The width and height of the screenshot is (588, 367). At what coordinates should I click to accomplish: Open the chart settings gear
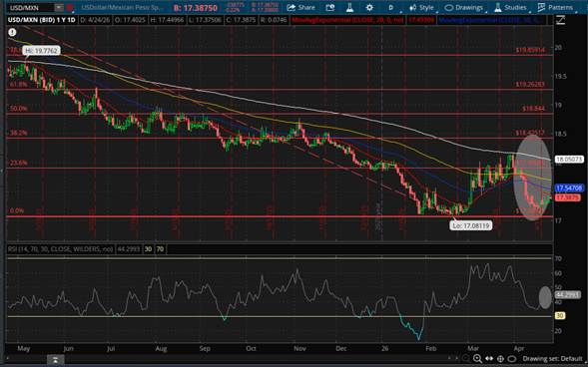pyautogui.click(x=369, y=8)
